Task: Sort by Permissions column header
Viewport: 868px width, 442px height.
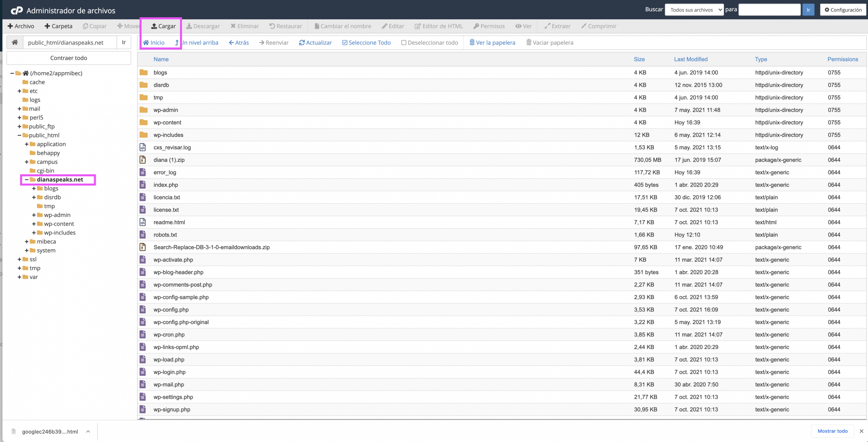Action: 843,59
